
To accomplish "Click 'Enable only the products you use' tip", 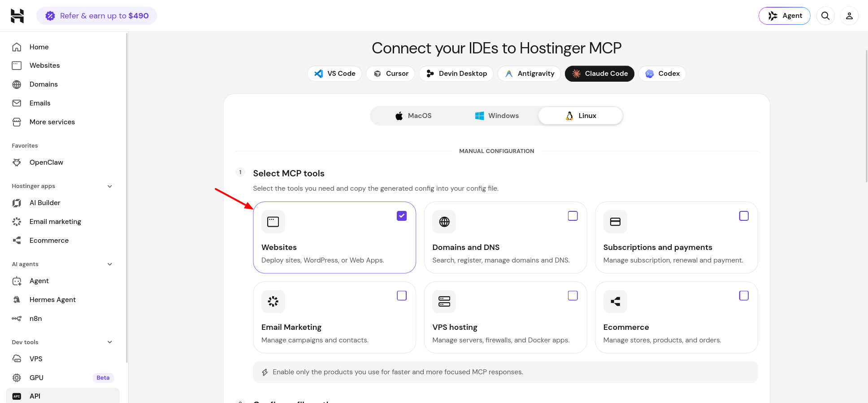I will (505, 372).
